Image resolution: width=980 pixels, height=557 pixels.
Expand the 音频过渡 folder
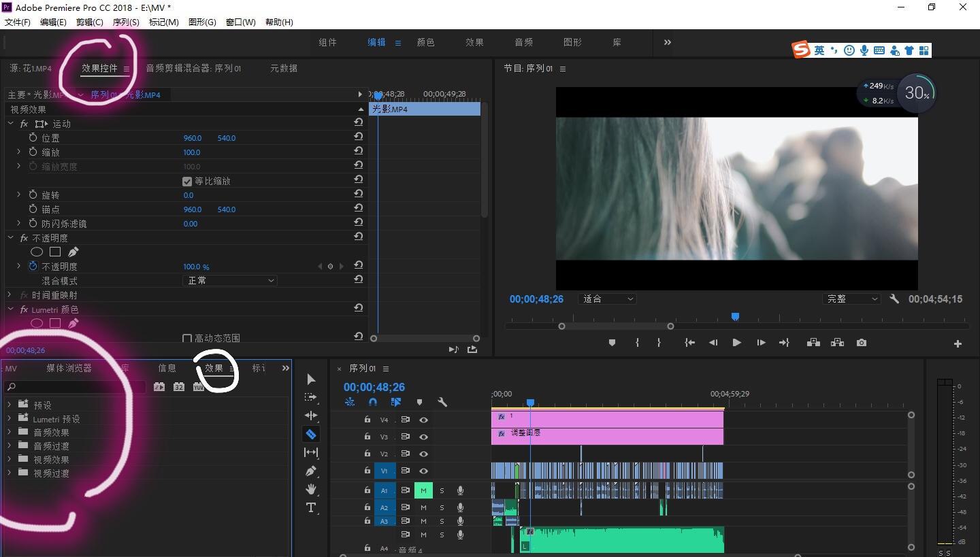(9, 445)
